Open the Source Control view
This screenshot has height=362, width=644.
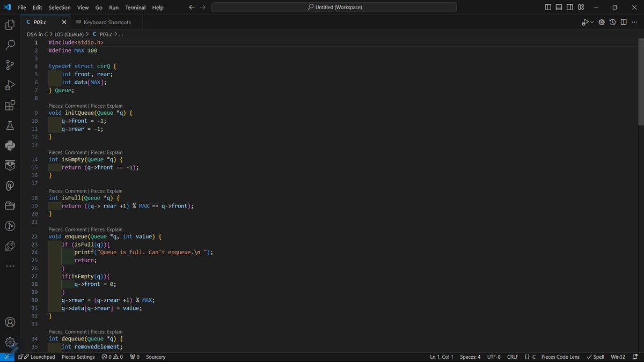10,65
